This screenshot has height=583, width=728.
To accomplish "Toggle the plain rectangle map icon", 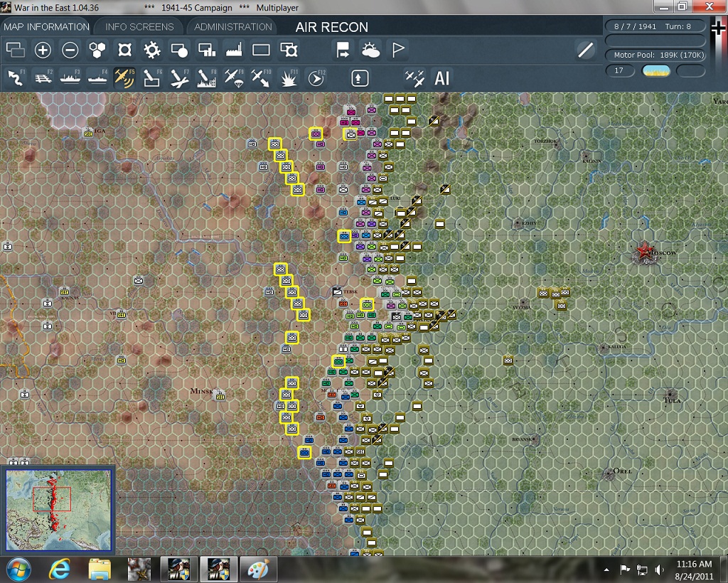I will pos(261,50).
